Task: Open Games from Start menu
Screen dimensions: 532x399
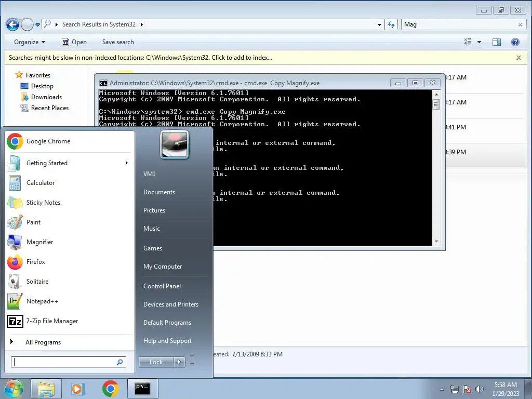Action: [x=153, y=248]
